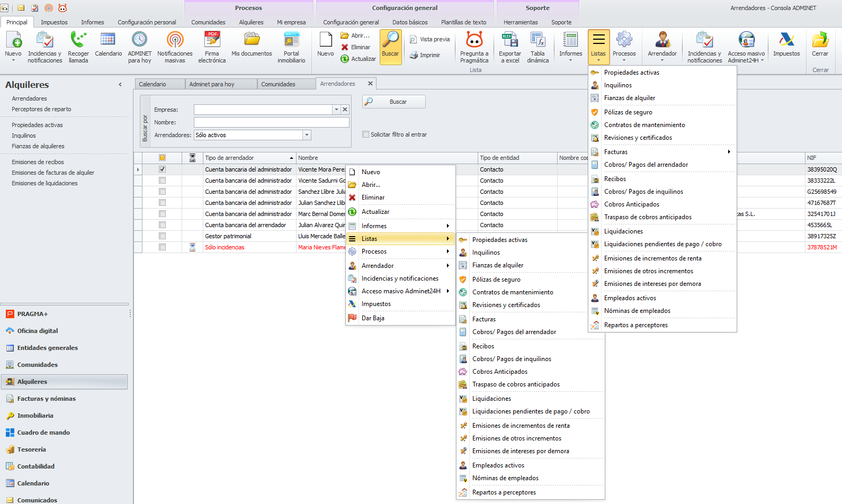Click the Recoger llamada phone icon
This screenshot has height=504, width=842.
coord(78,40)
